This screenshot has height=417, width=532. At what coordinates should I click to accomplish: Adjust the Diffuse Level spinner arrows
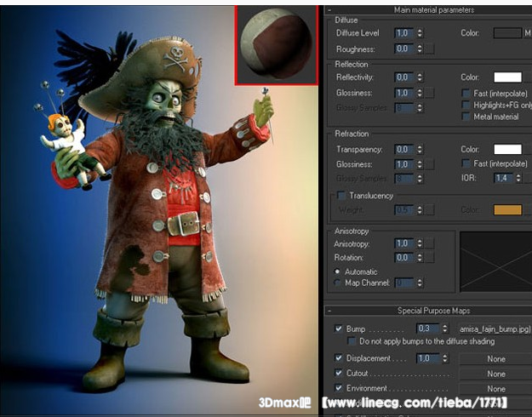tap(420, 33)
